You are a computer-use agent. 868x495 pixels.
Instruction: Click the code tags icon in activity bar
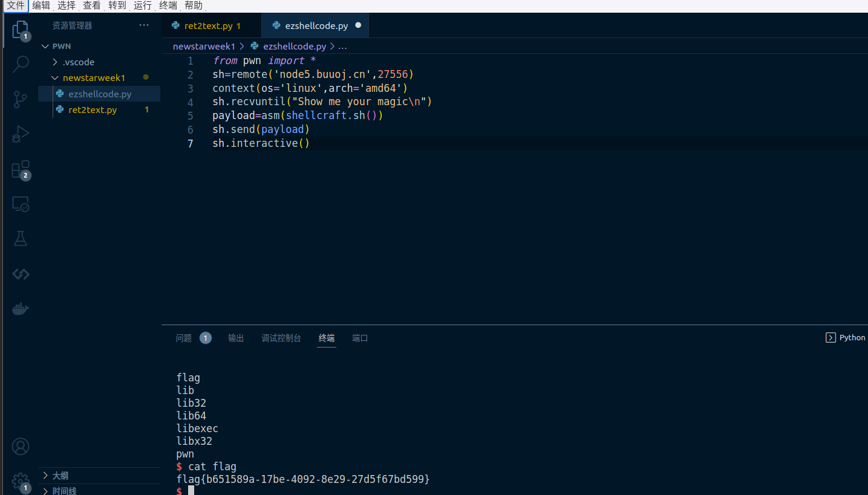point(21,274)
